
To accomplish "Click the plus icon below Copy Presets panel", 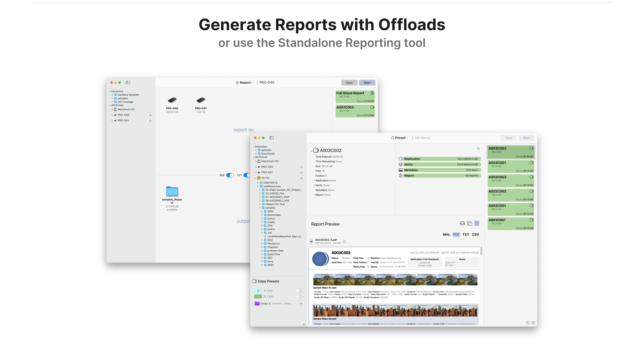I will 304,324.
